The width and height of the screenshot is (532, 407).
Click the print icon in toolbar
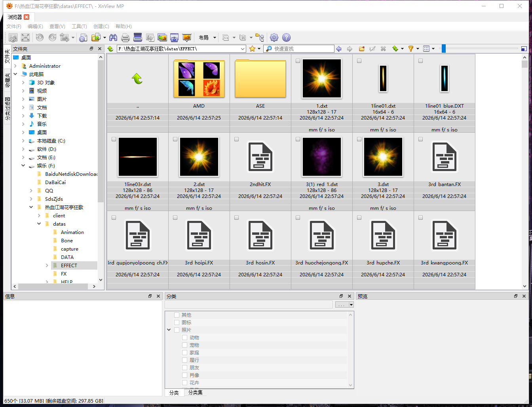125,38
